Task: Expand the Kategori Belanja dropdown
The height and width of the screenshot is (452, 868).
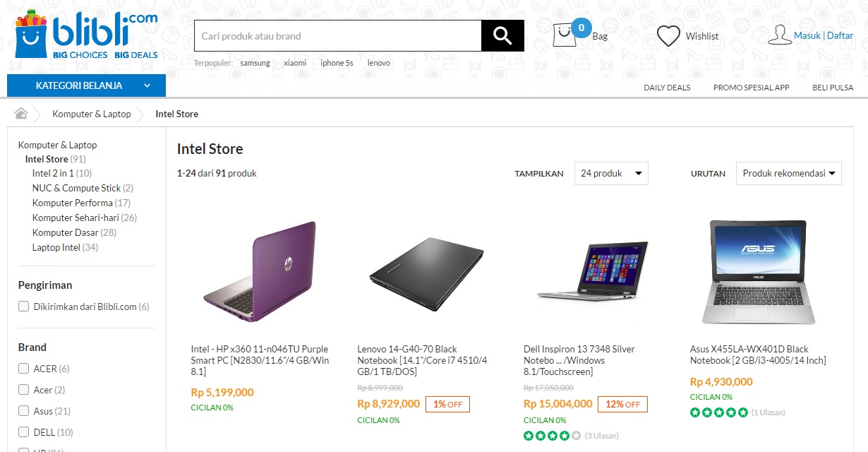Action: 86,85
